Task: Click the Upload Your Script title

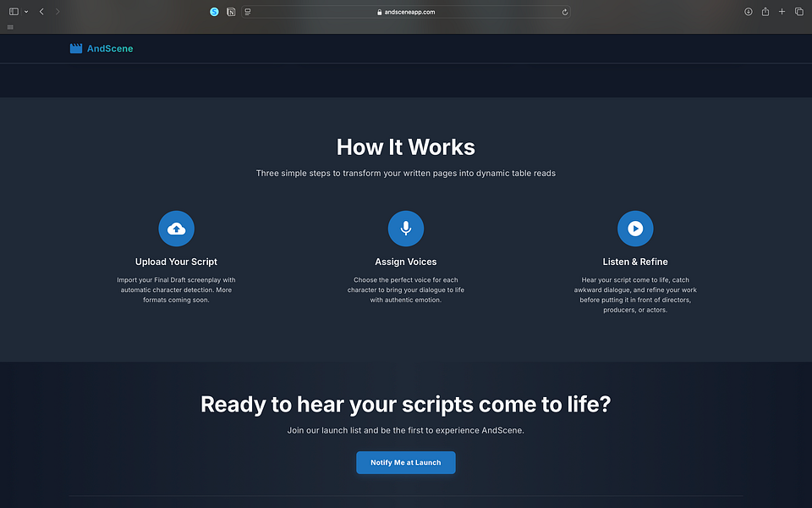Action: (x=176, y=262)
